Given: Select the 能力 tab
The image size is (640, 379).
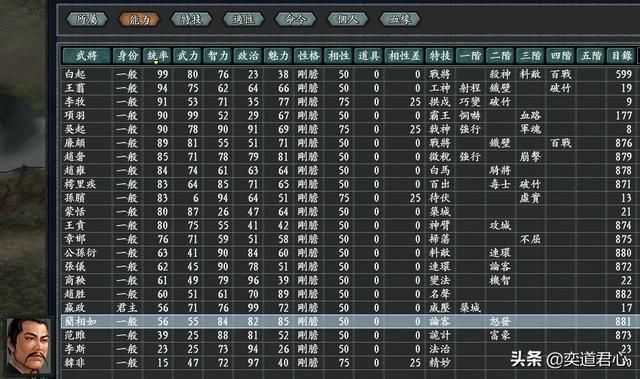Looking at the screenshot, I should coord(139,19).
